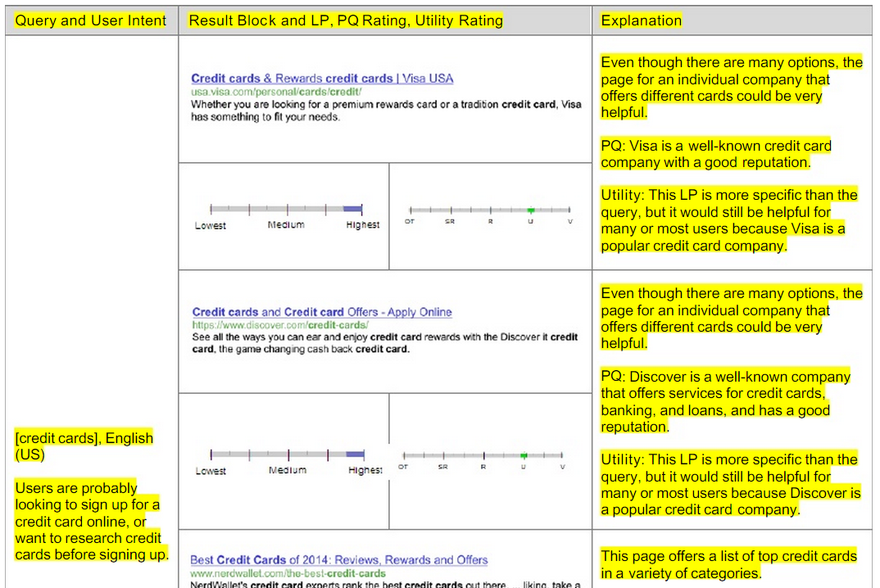The height and width of the screenshot is (588, 880).
Task: Click the Utility explanation mentioning Discover's popularity
Action: [x=731, y=484]
